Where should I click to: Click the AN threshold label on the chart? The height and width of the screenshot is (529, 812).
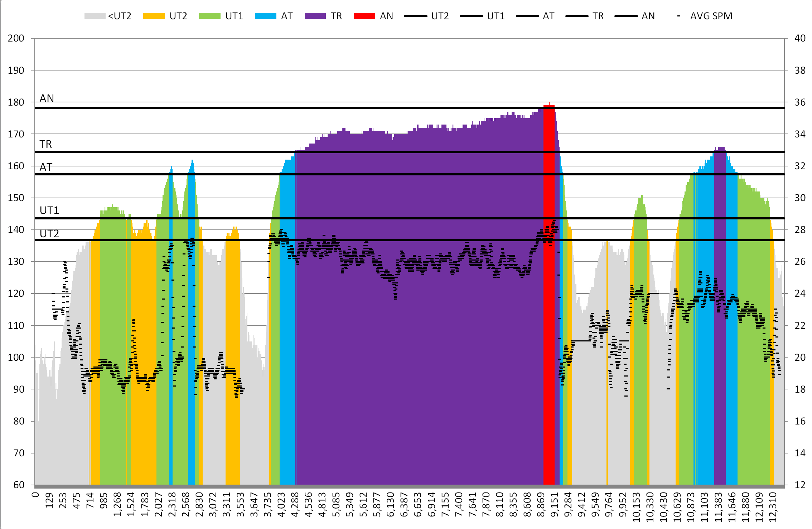click(47, 98)
